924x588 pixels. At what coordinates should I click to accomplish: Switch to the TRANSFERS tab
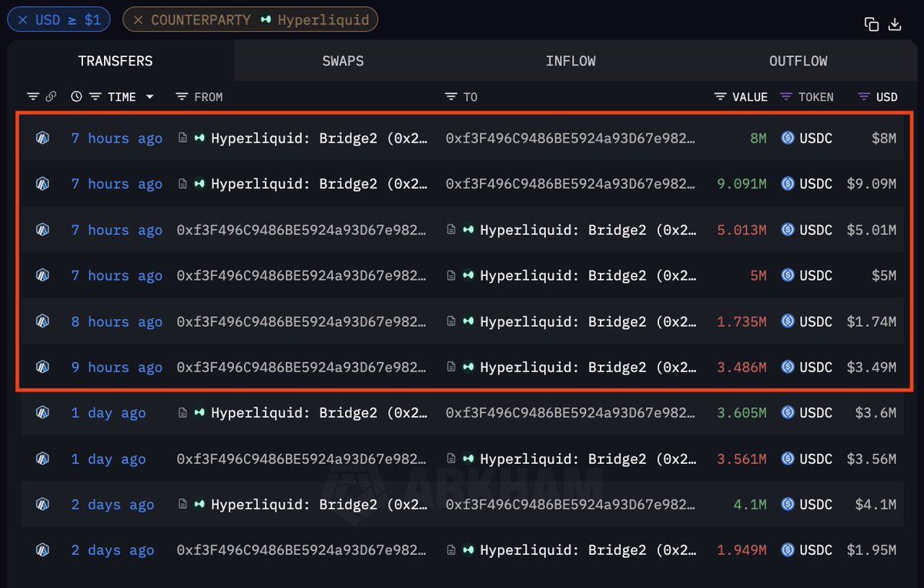[115, 61]
